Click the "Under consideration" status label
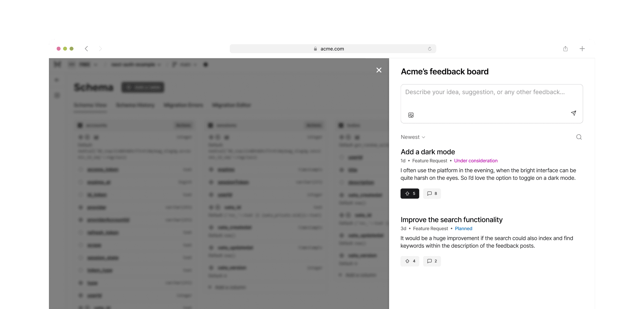644x309 pixels. coord(476,161)
